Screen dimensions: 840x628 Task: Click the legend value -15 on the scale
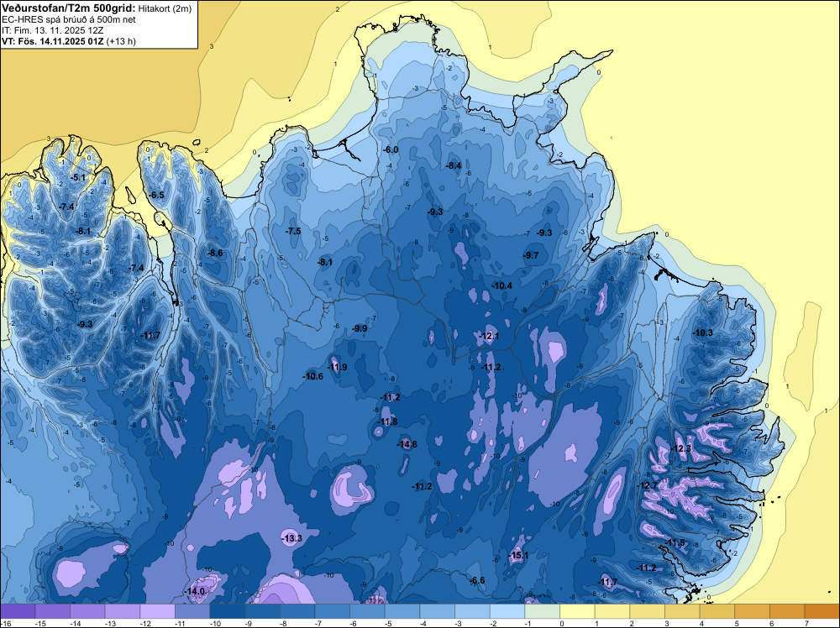point(39,623)
